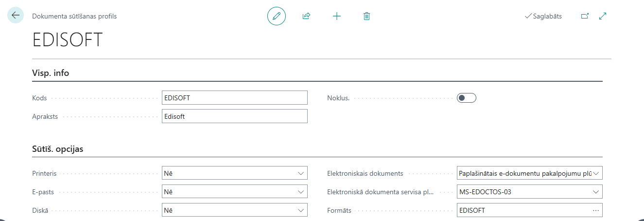This screenshot has height=221, width=644.
Task: Click the E-pasts field label
Action: point(43,192)
